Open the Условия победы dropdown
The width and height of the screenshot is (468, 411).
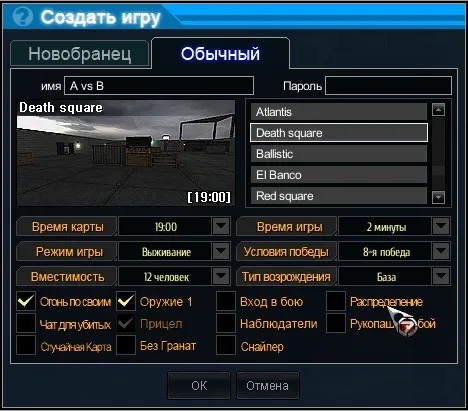441,251
